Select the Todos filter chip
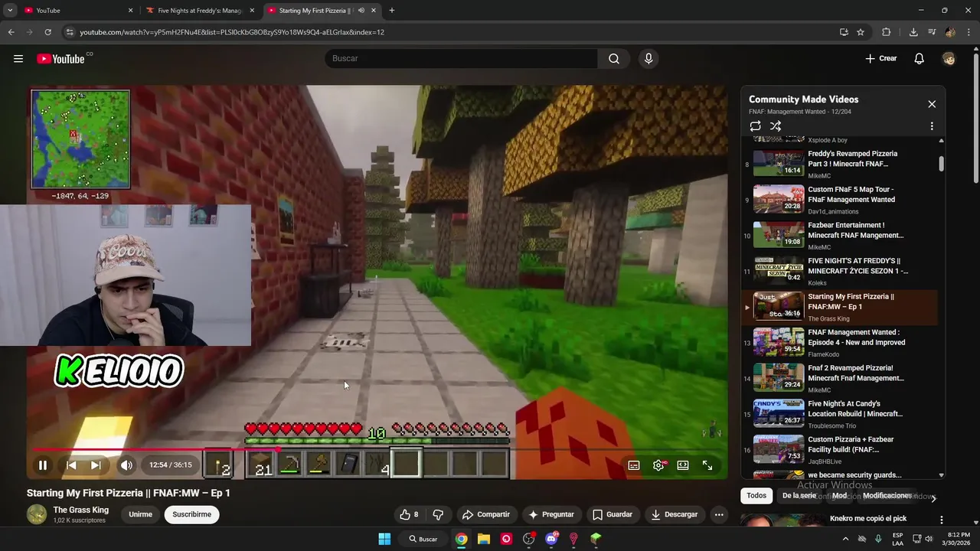This screenshot has width=980, height=551. tap(756, 496)
